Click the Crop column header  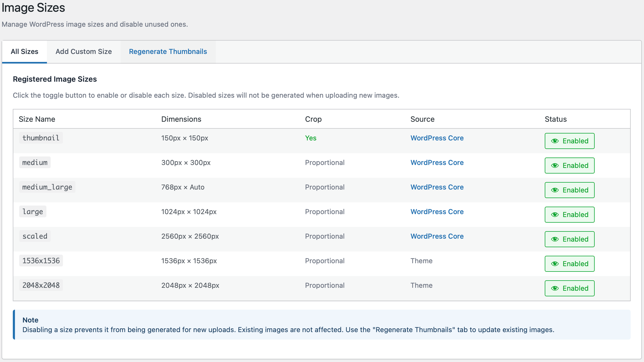click(x=313, y=119)
